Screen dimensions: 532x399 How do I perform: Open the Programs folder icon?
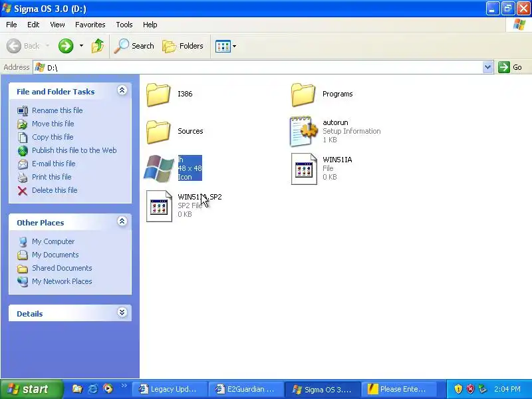tap(303, 95)
